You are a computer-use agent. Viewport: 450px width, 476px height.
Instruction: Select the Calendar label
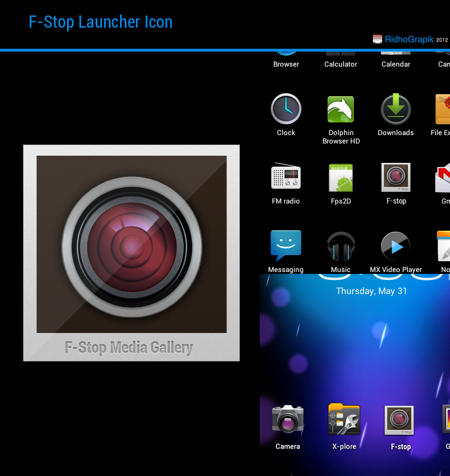[x=396, y=64]
